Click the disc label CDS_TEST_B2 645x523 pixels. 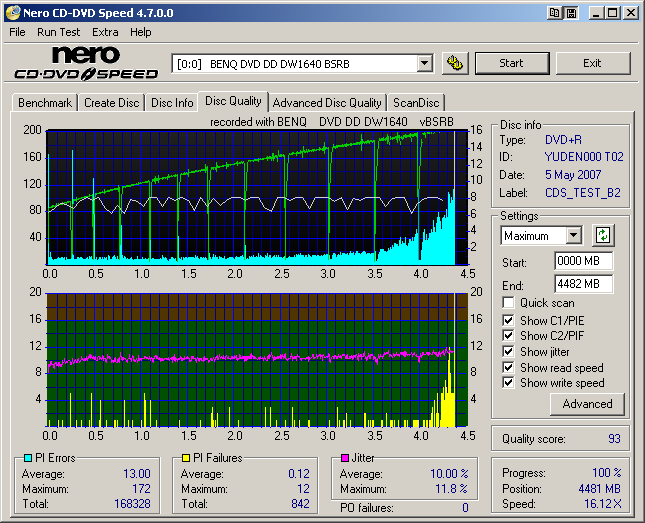[x=582, y=193]
